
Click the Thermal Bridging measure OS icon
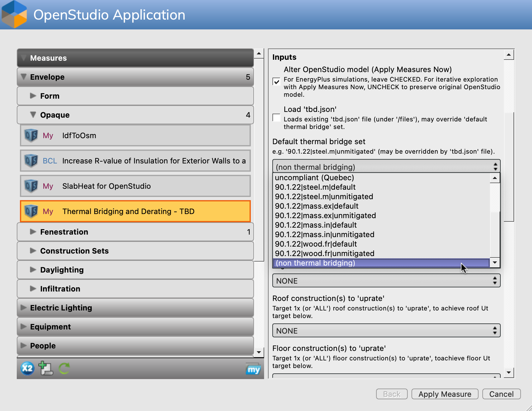[x=31, y=211]
